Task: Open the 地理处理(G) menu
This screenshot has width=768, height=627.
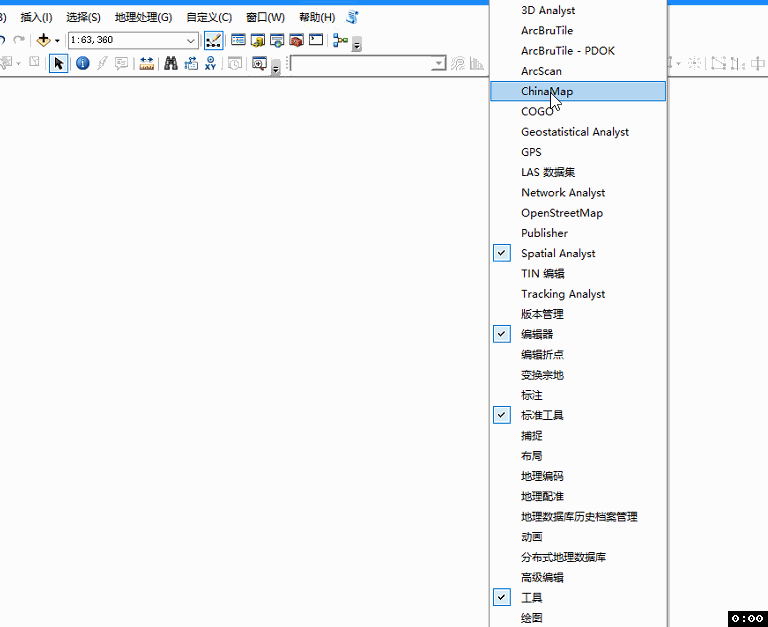Action: [x=144, y=18]
